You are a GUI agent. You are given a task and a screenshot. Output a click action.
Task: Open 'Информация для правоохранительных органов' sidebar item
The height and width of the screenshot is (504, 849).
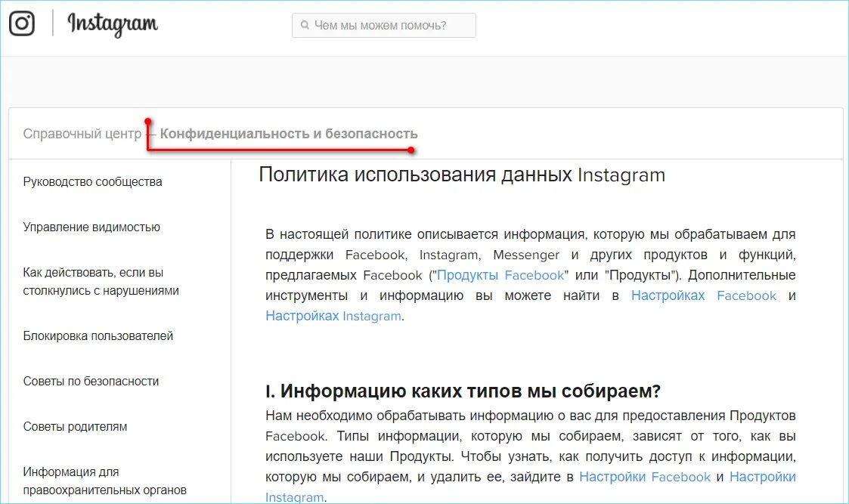coord(104,481)
